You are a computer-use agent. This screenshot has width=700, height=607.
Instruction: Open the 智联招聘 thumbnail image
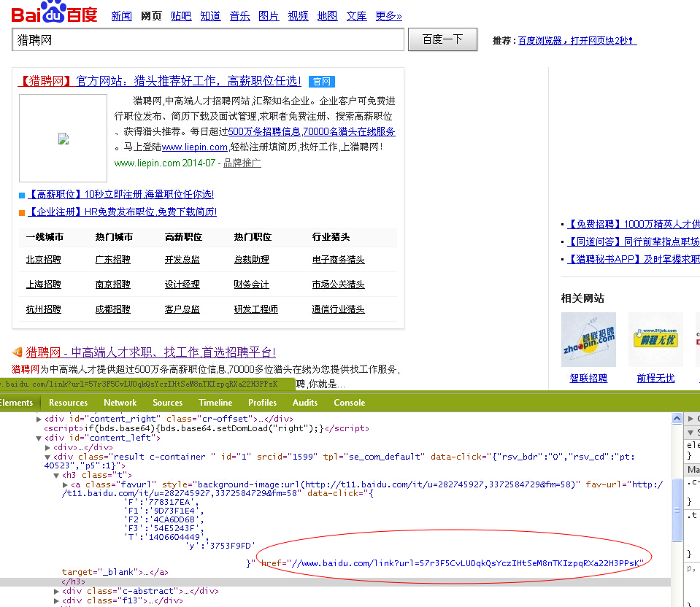[x=588, y=339]
